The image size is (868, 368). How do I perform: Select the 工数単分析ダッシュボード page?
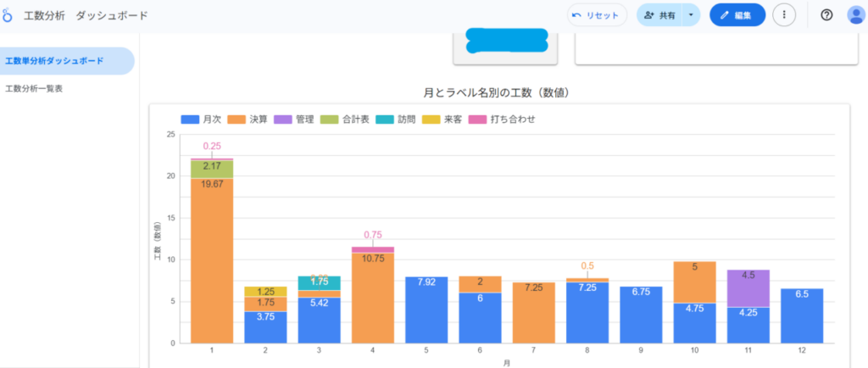(x=54, y=61)
